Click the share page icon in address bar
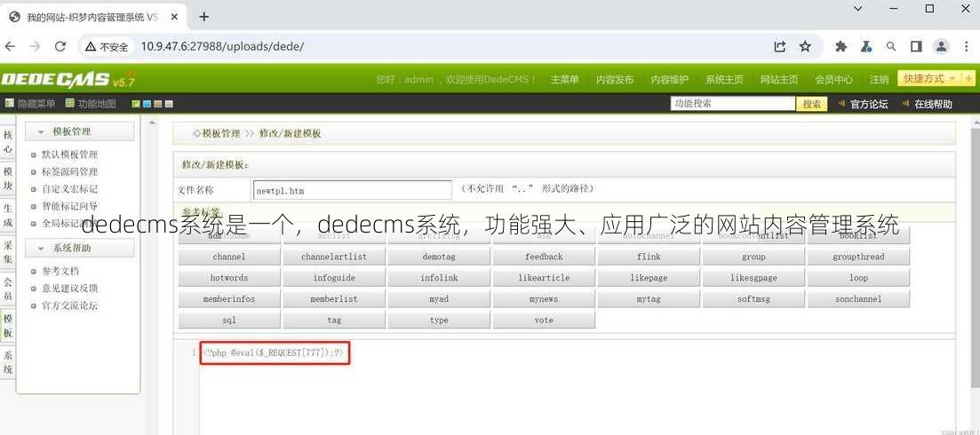This screenshot has height=435, width=980. coord(779,46)
